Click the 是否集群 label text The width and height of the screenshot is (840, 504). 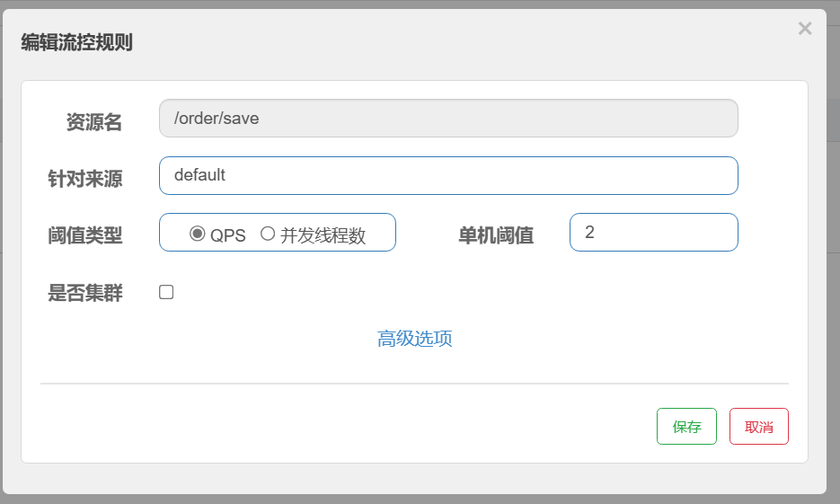pos(84,293)
